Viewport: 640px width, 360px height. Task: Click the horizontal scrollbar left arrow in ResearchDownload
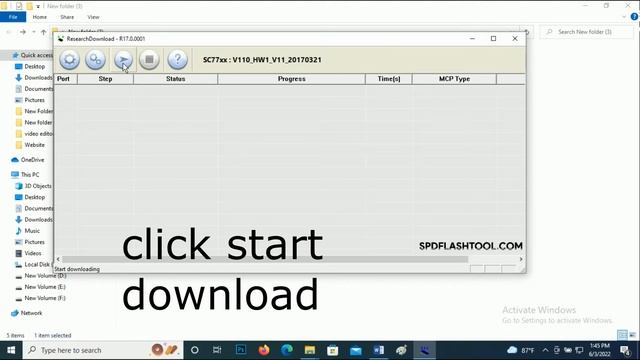58,259
